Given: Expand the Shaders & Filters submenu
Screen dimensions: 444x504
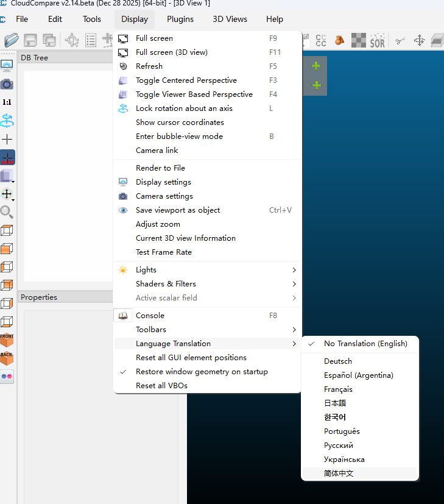Looking at the screenshot, I should tap(207, 284).
